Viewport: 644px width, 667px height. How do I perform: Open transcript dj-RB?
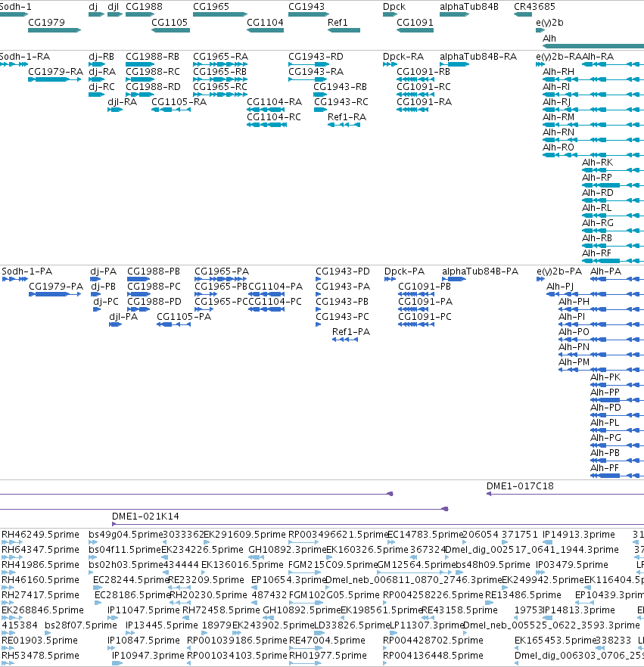(x=97, y=64)
